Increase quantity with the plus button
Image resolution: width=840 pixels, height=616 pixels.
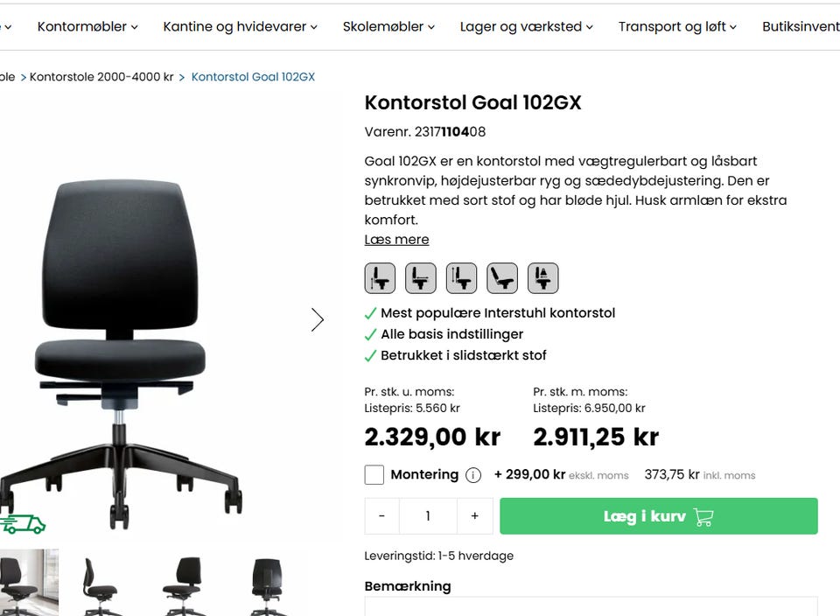(474, 516)
